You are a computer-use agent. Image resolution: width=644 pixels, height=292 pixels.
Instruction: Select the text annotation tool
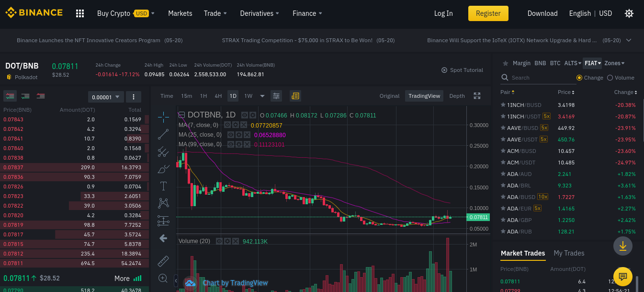click(163, 186)
